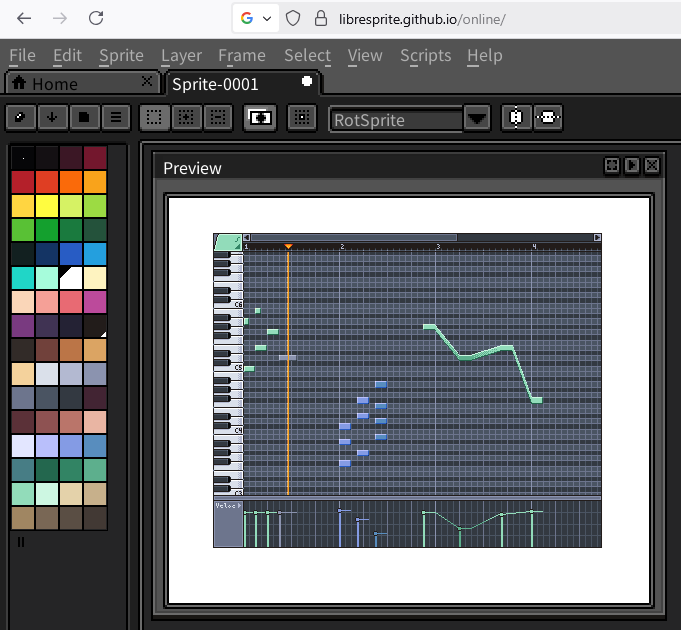The height and width of the screenshot is (630, 681).
Task: Expand the RotSprite algorithm dropdown arrow
Action: (x=477, y=118)
